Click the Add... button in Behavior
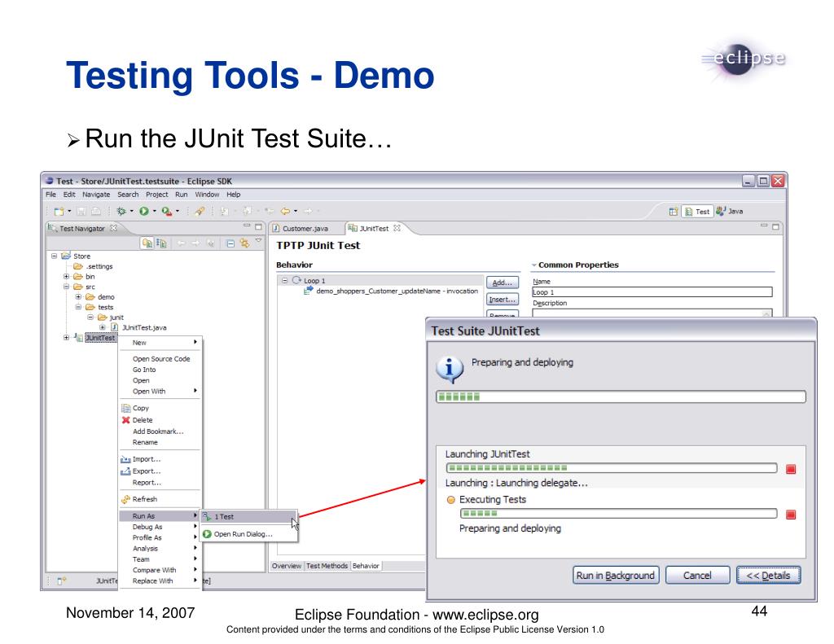Viewport: 834px width, 644px height. click(x=502, y=283)
